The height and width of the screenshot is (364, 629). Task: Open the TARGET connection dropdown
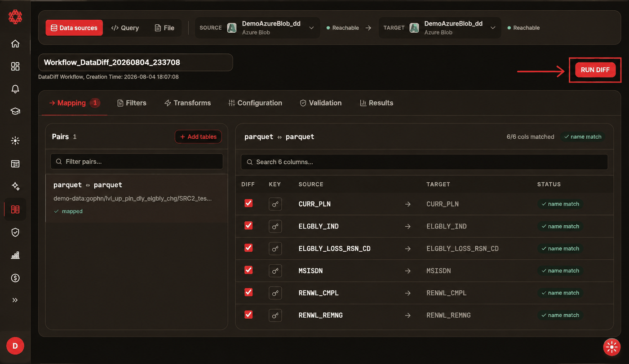[x=439, y=28]
